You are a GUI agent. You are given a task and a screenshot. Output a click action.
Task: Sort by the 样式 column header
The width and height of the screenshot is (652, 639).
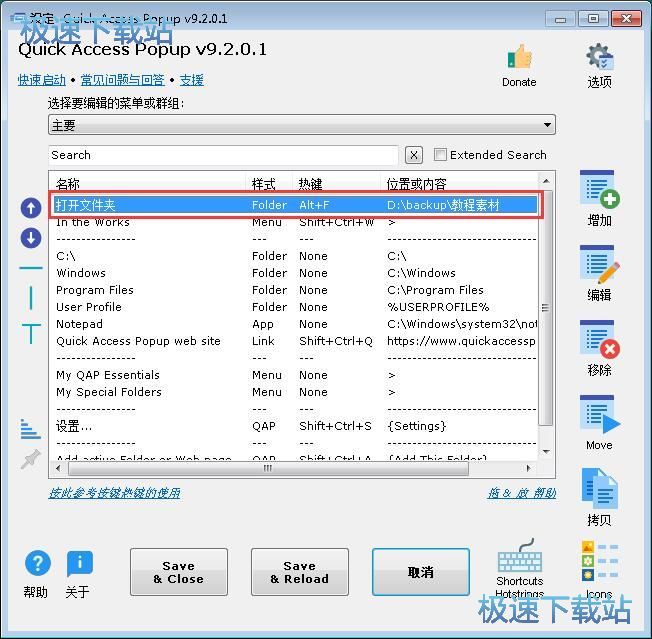(x=269, y=183)
